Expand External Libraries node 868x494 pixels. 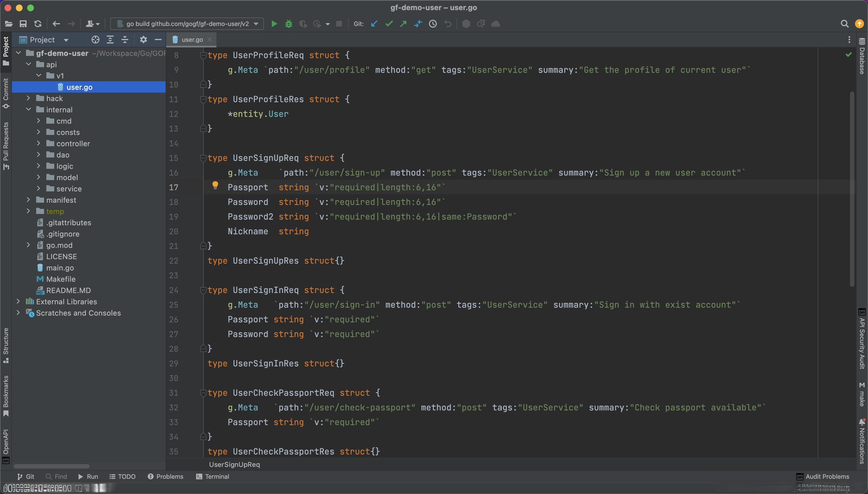point(18,301)
